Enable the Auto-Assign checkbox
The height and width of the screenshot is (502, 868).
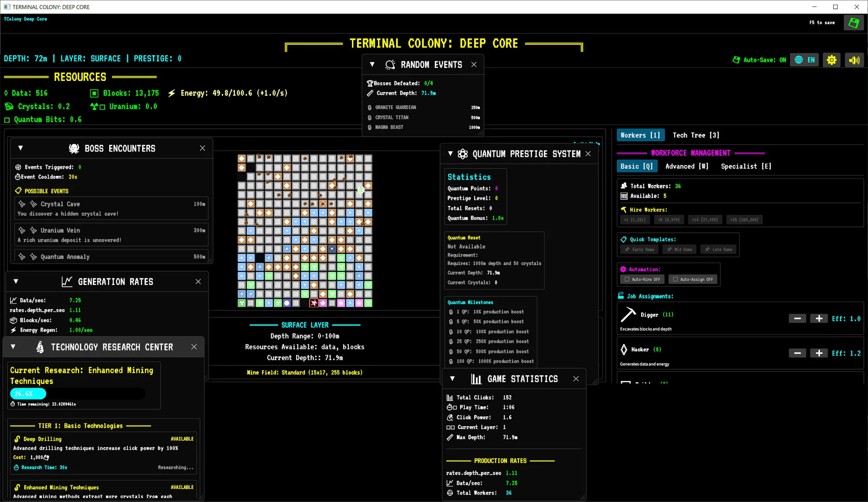click(676, 279)
